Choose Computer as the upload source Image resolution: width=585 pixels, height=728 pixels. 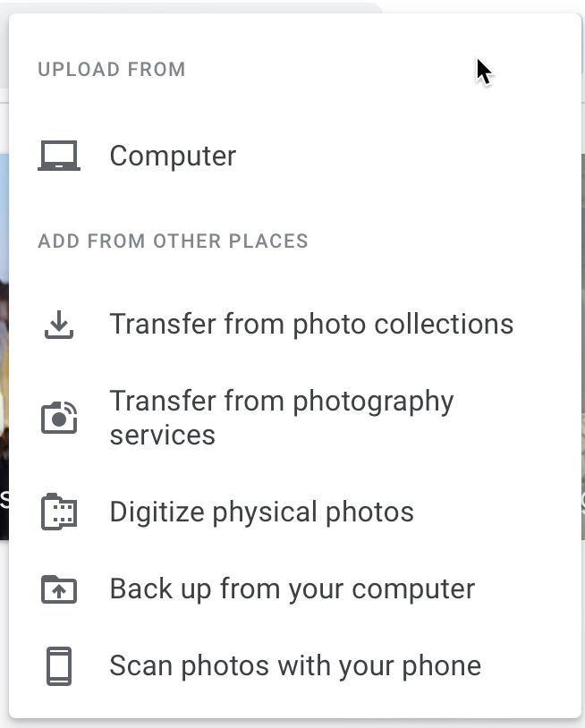coord(295,156)
